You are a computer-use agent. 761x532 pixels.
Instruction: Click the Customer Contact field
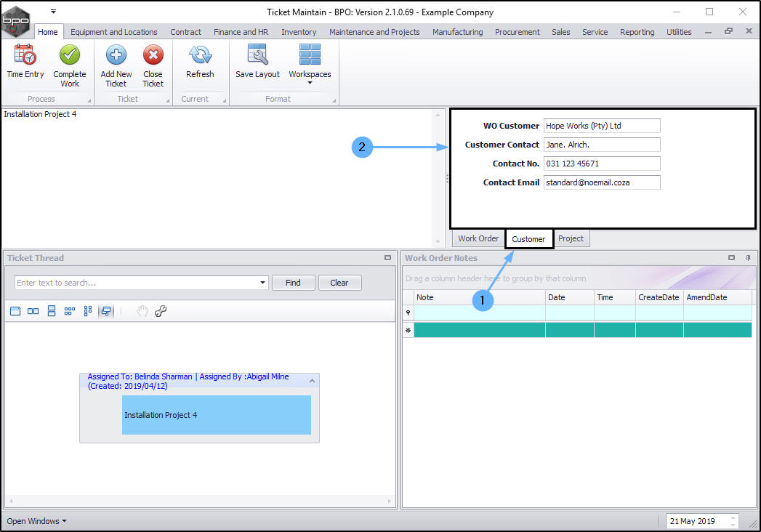click(x=602, y=145)
